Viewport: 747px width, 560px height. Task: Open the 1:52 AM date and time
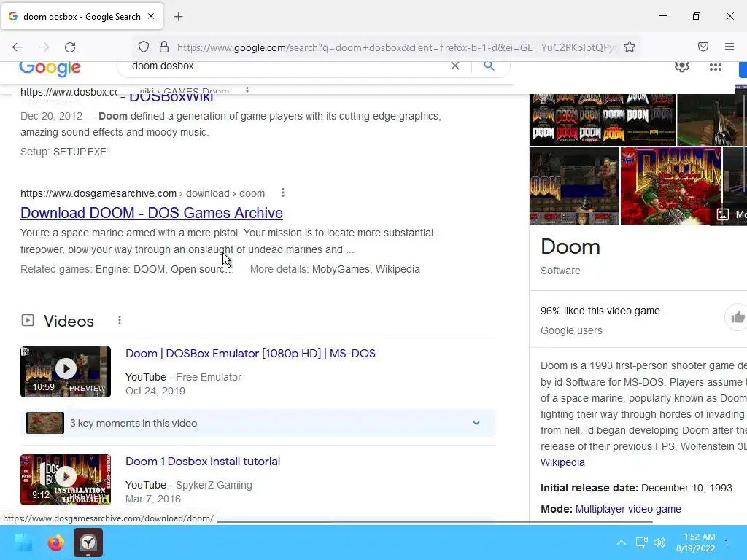point(695,542)
